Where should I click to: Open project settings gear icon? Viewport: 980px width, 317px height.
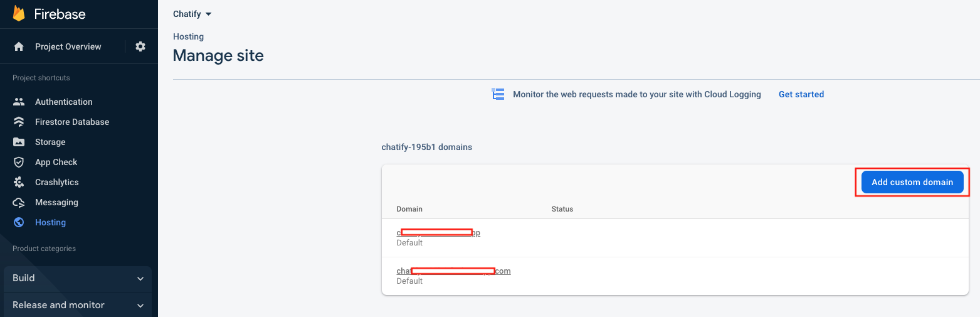(x=140, y=46)
